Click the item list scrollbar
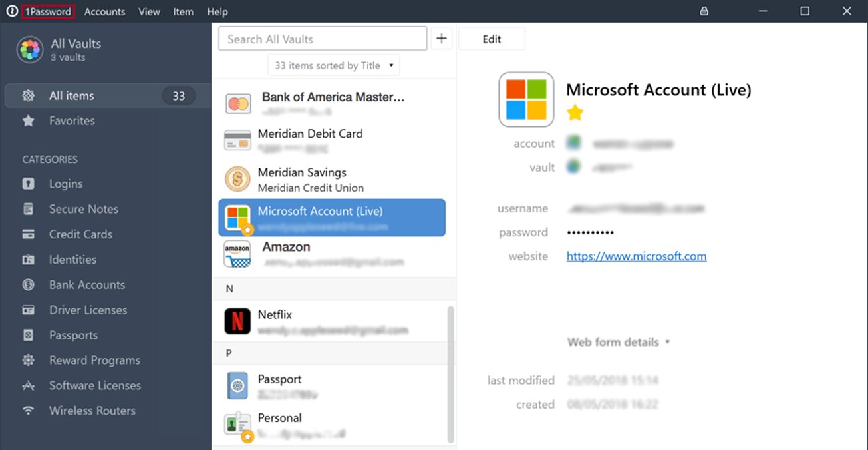This screenshot has height=450, width=868. tap(450, 375)
